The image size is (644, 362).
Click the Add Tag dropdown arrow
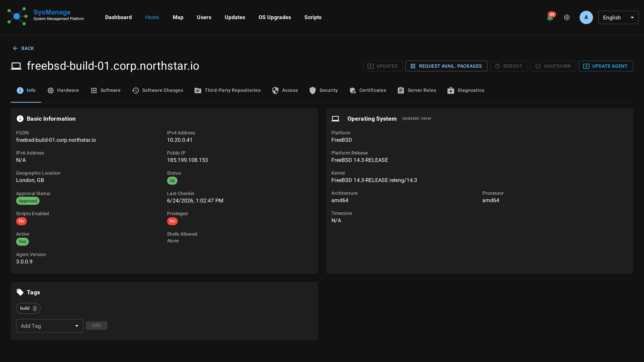point(77,326)
